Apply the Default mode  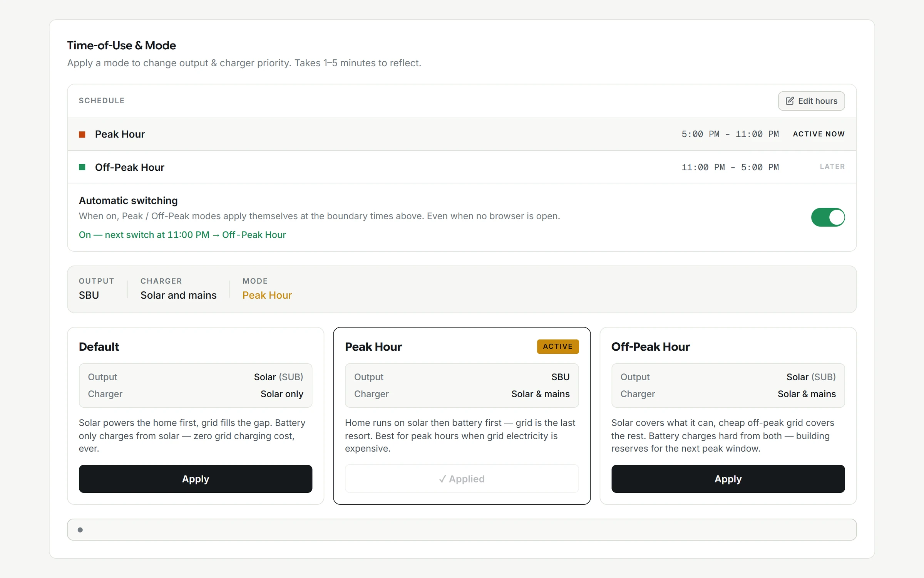point(196,479)
